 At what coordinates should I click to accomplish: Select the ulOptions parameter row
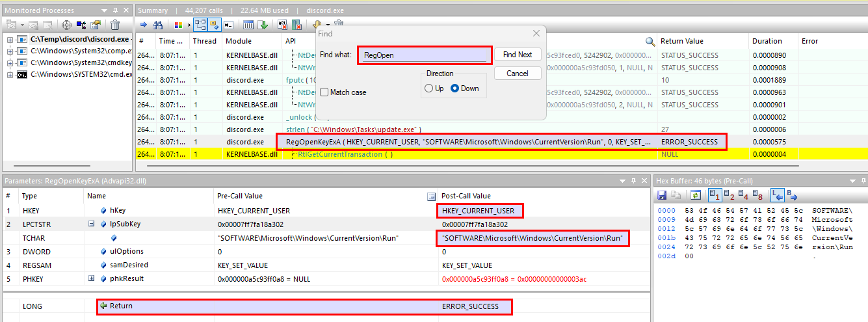coord(325,251)
